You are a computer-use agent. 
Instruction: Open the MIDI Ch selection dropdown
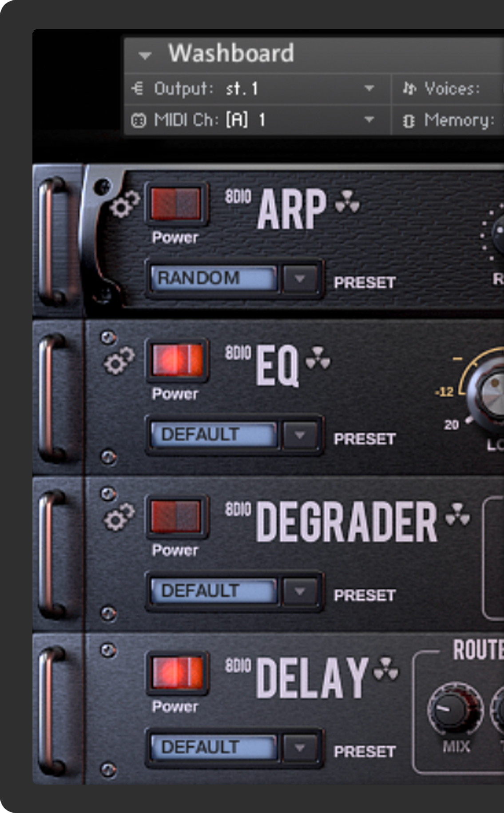pyautogui.click(x=369, y=120)
